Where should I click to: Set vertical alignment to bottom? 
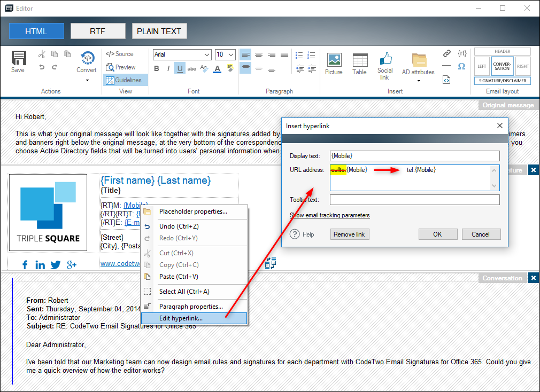272,69
